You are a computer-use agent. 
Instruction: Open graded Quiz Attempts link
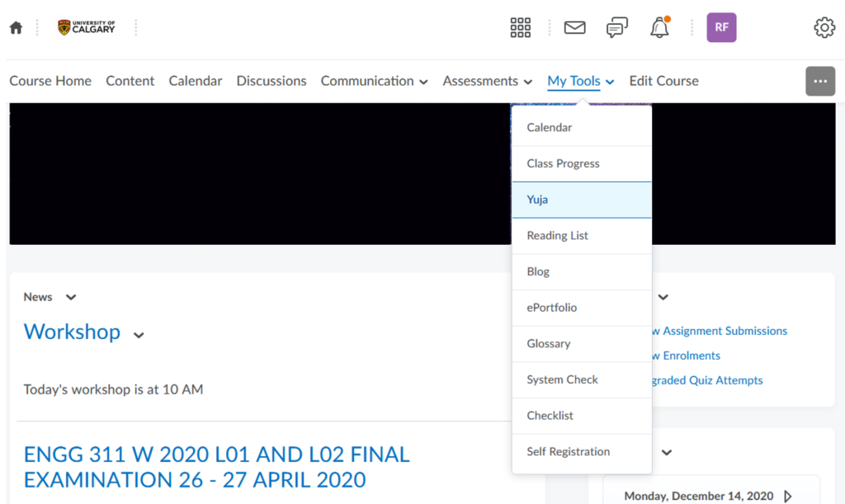point(707,380)
